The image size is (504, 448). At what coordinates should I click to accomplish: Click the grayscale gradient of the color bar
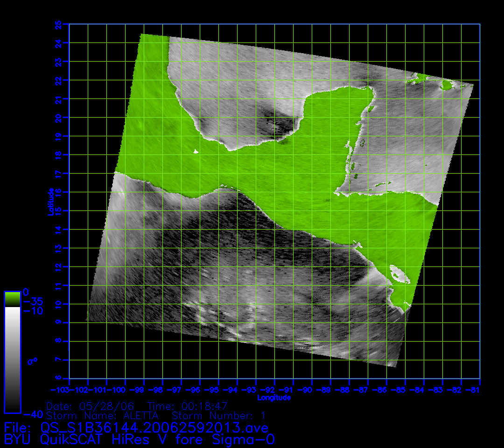12,359
